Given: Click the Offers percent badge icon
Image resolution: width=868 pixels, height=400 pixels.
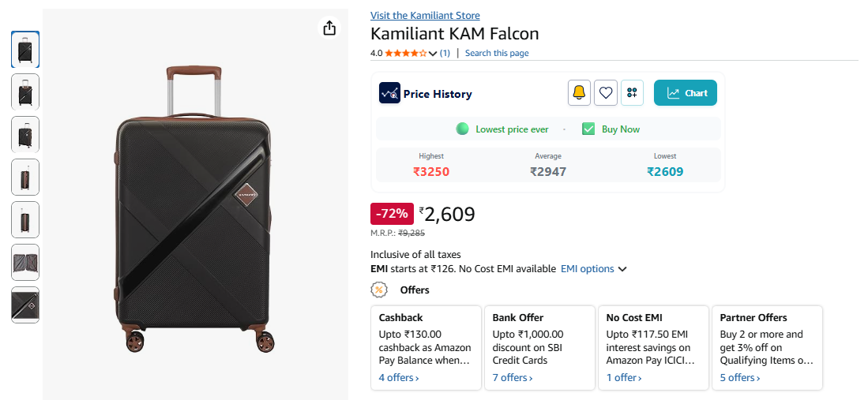Looking at the screenshot, I should click(378, 290).
